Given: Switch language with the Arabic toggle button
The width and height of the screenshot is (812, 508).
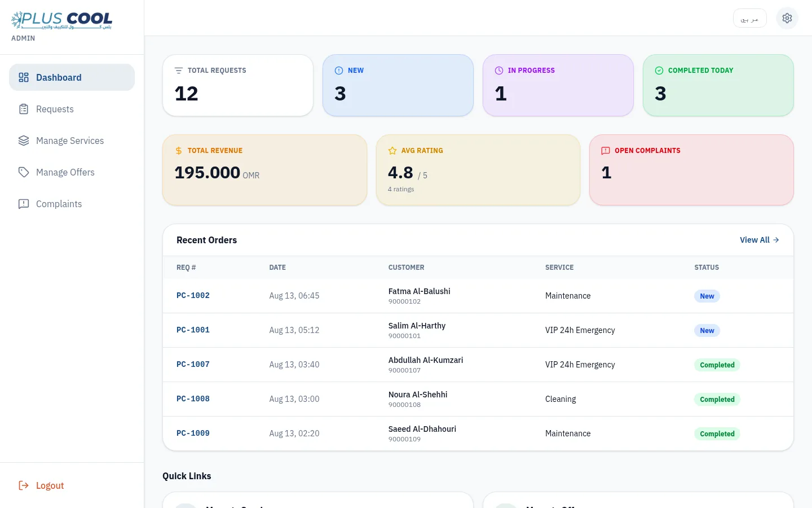Looking at the screenshot, I should click(749, 18).
